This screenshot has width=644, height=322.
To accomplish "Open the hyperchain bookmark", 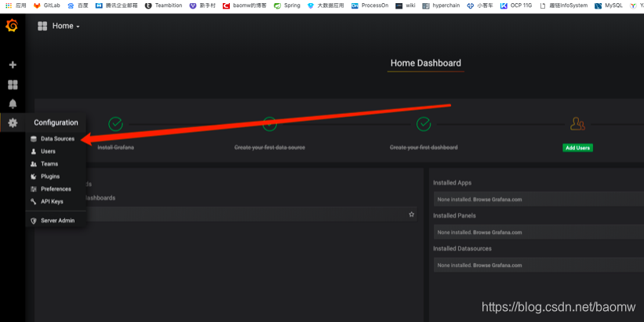I will [x=441, y=5].
